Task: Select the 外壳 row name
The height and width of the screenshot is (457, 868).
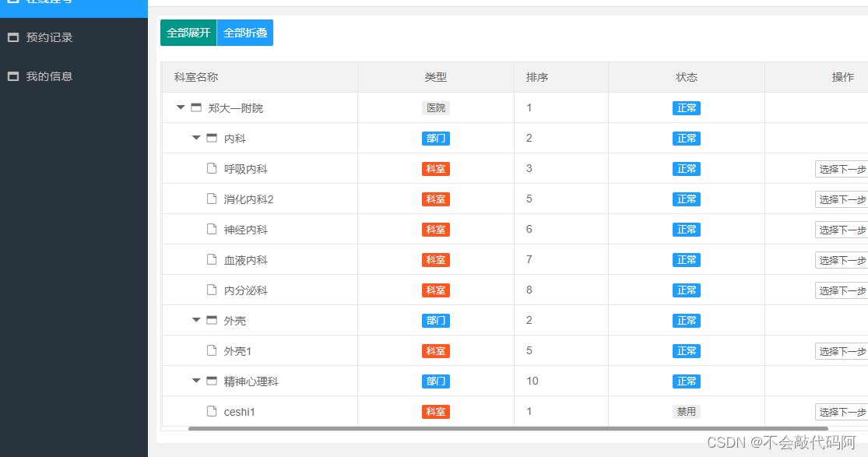Action: click(235, 321)
